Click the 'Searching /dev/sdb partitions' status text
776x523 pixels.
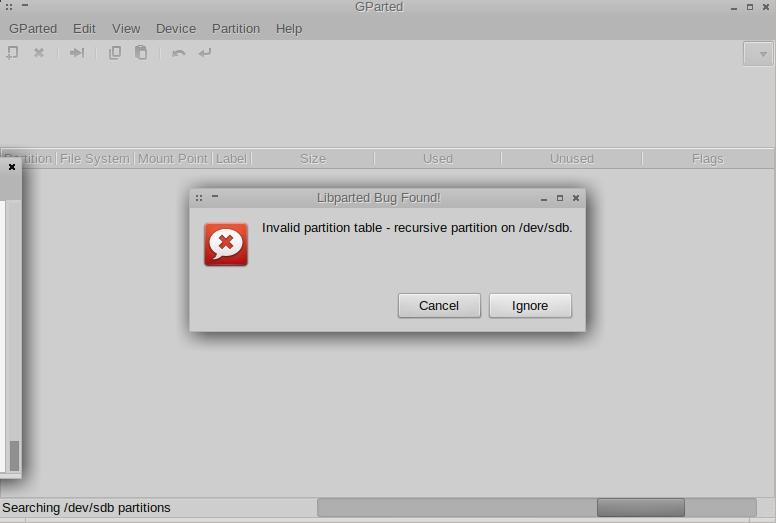tap(86, 508)
